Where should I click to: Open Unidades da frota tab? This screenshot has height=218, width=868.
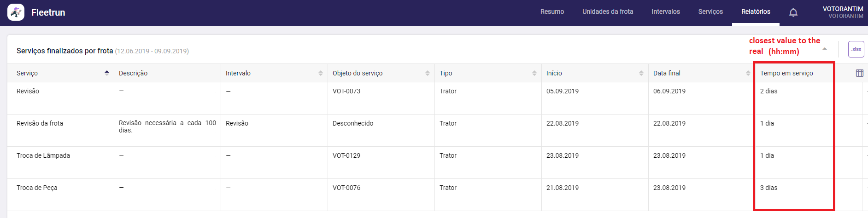click(x=607, y=12)
